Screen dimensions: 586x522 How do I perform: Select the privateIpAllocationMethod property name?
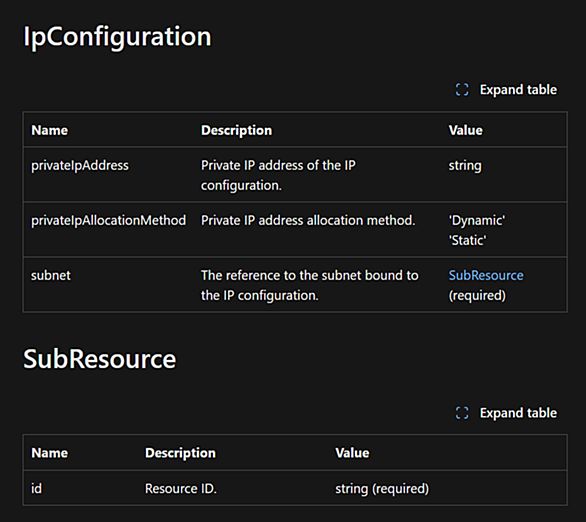(108, 220)
